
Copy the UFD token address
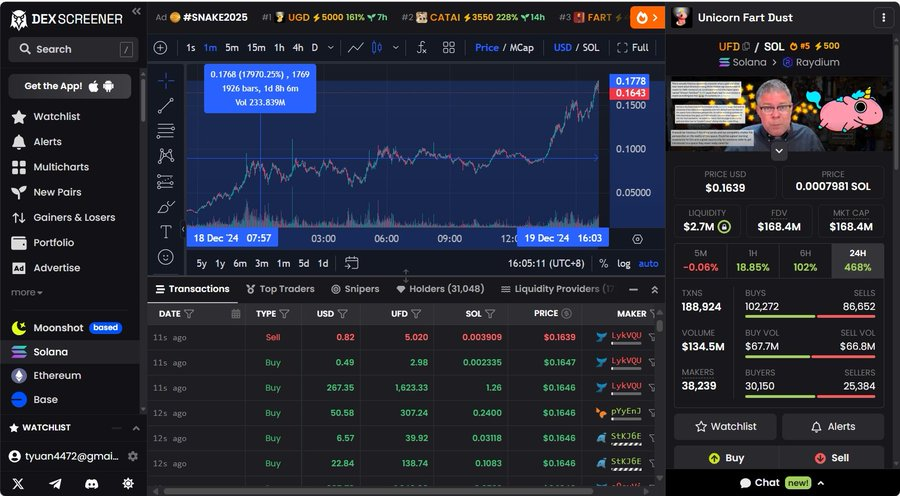point(746,46)
